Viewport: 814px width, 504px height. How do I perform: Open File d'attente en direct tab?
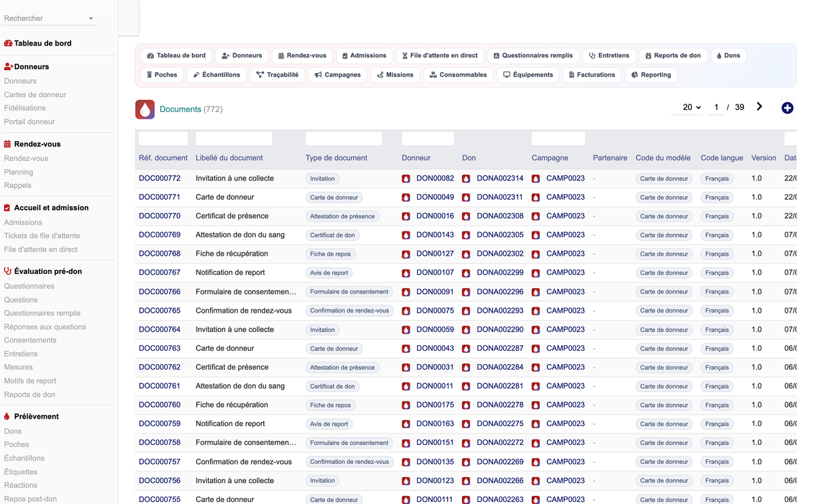[x=440, y=56]
